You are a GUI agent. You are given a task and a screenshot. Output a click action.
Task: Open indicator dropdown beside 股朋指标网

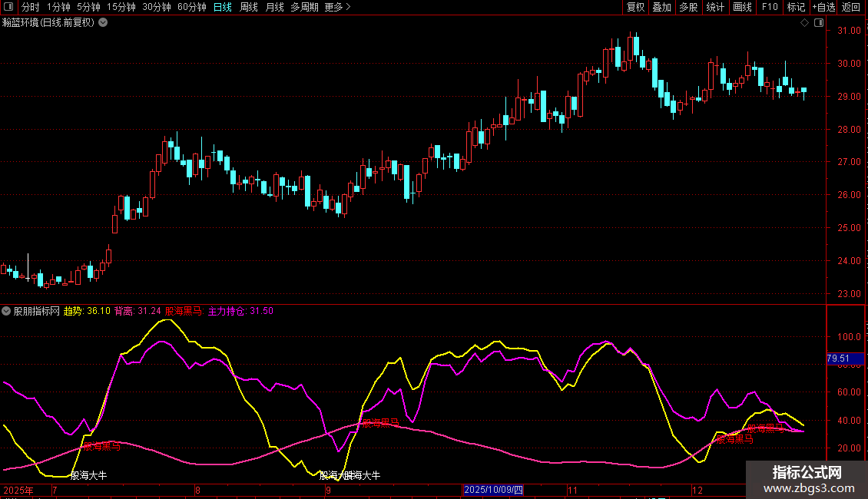tap(6, 311)
